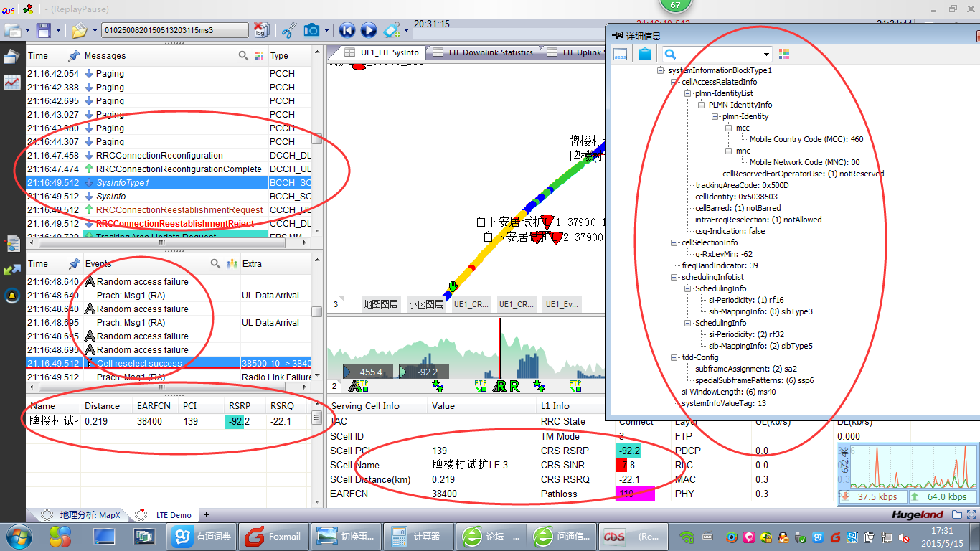
Task: Open the dropdown arrow beside save icon
Action: [59, 31]
